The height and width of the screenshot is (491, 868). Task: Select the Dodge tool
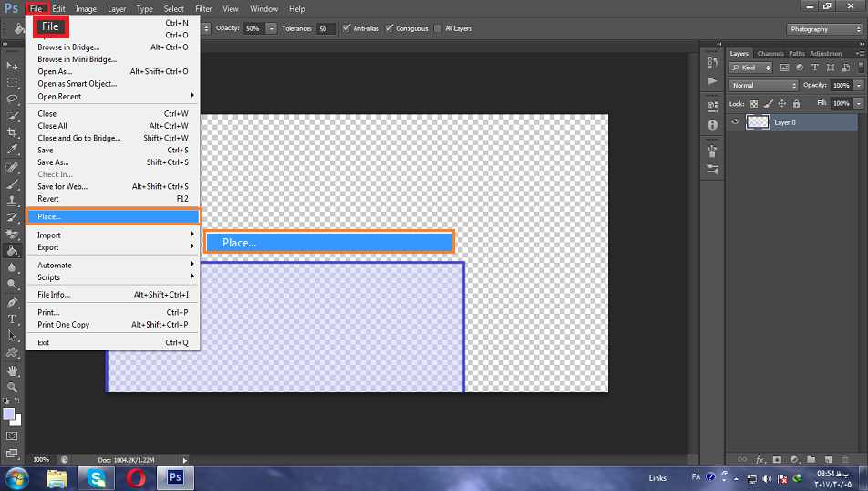tap(12, 285)
